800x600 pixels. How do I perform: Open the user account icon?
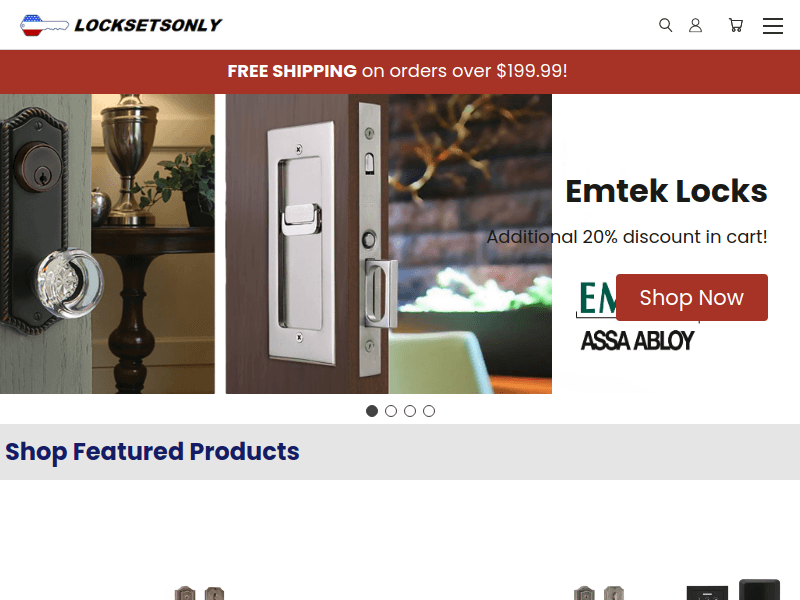(695, 25)
